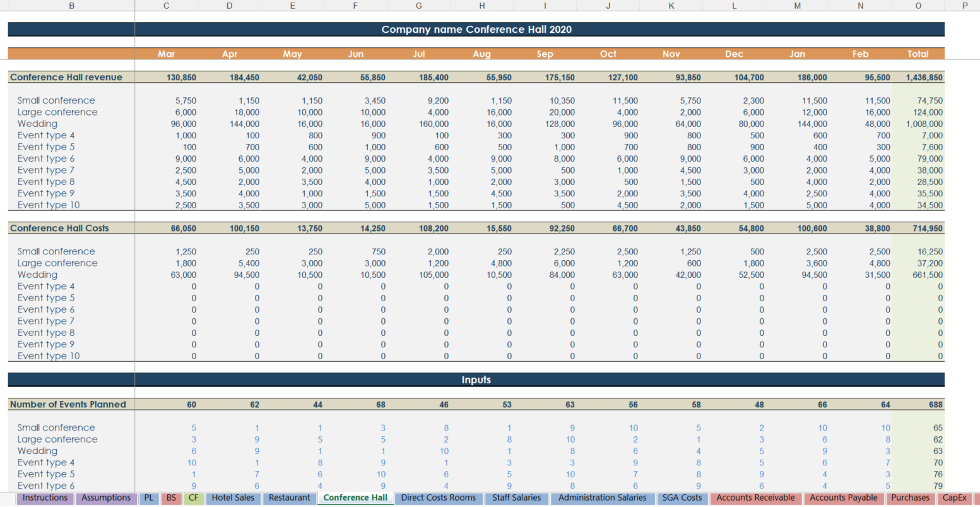Switch to the Direct Costs Rooms sheet
This screenshot has height=507, width=980.
click(x=439, y=498)
